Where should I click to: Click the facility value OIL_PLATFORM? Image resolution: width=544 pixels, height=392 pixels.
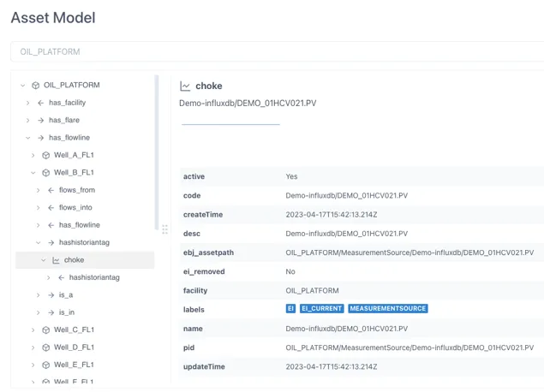(312, 291)
